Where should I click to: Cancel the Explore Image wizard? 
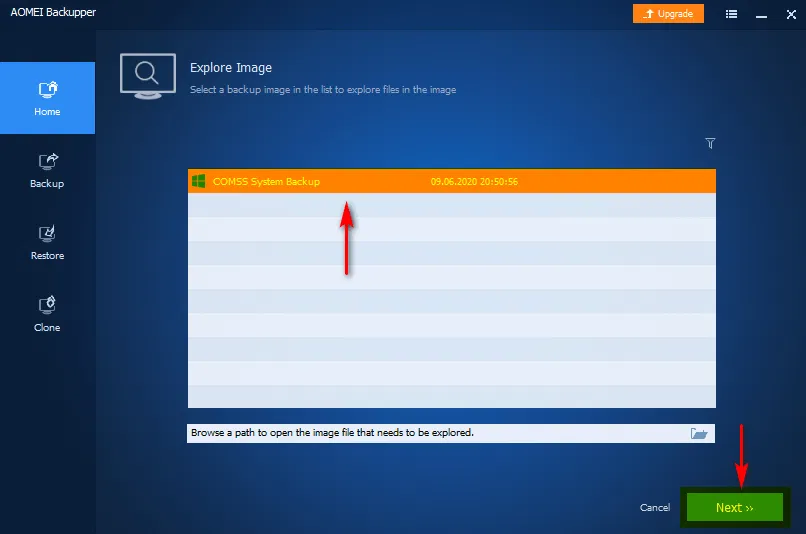point(655,507)
